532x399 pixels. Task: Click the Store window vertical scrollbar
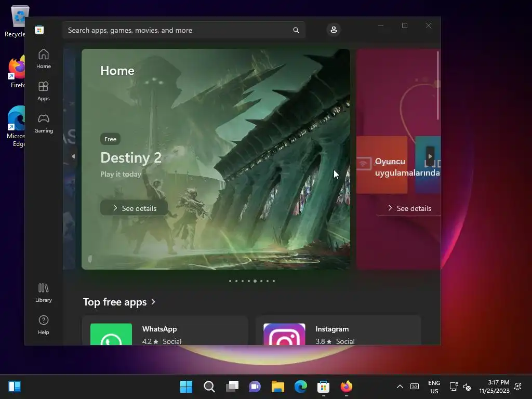[438, 86]
